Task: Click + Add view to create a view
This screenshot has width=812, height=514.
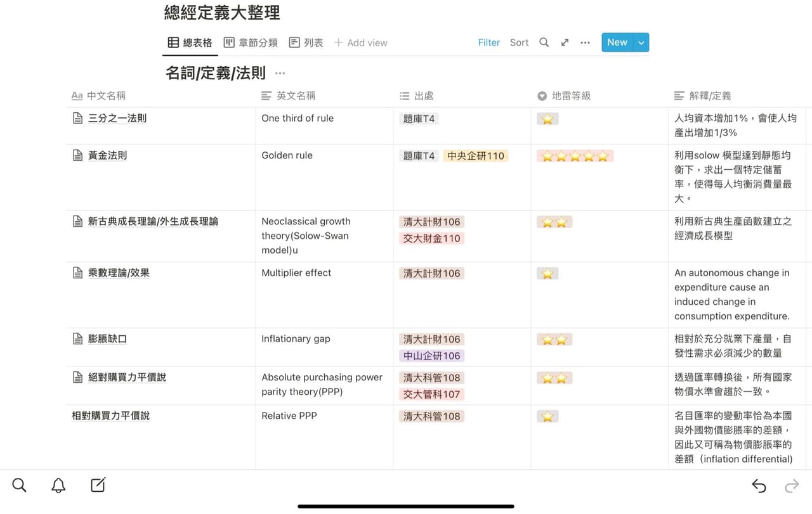Action: click(360, 42)
